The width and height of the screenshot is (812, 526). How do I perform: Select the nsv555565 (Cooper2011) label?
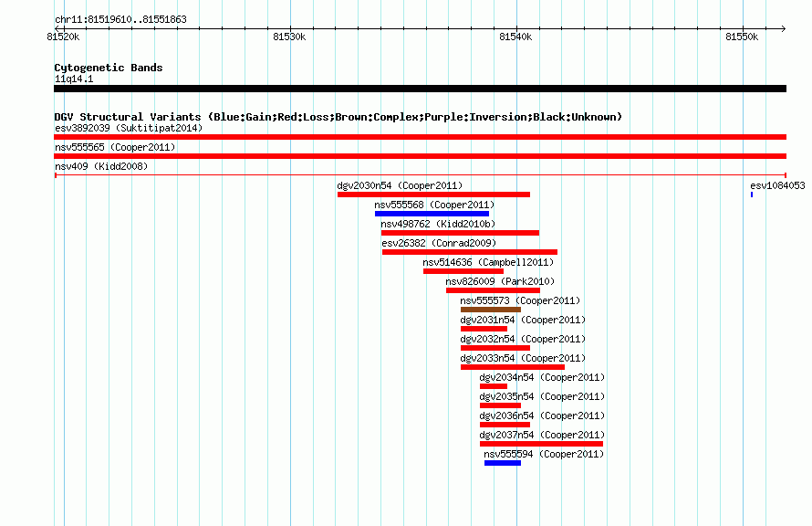(x=115, y=147)
